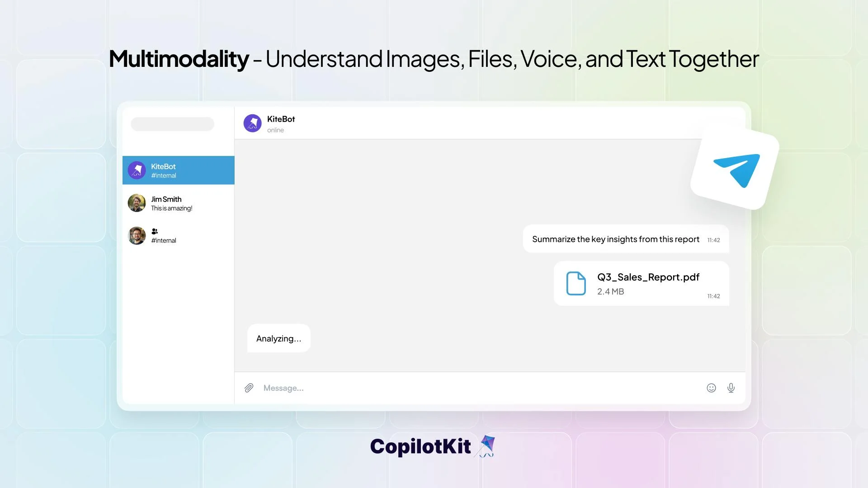Click the KiteBot avatar in chat header

(x=252, y=123)
